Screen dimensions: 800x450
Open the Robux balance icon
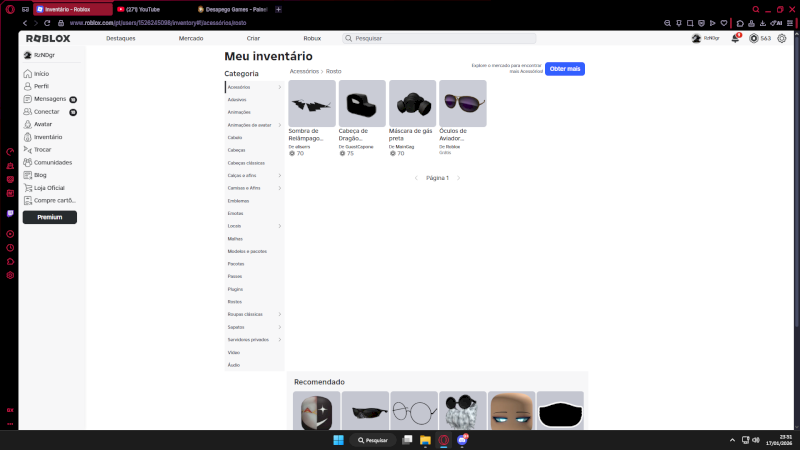click(754, 38)
